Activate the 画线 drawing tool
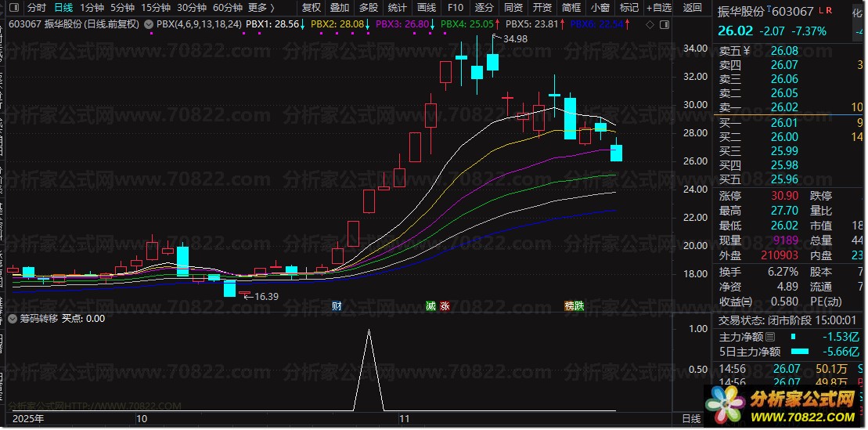Viewport: 868px width, 430px height. (427, 8)
